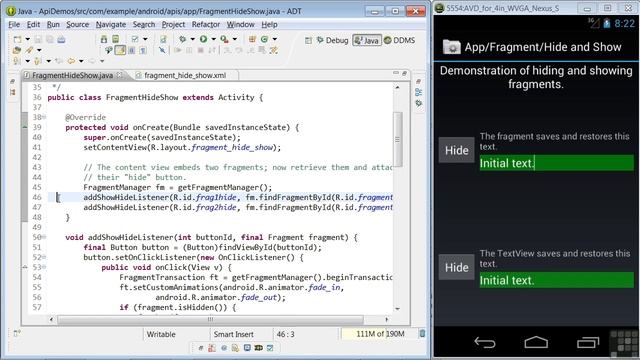640x360 pixels.
Task: Open the Android Virtual Device Manager icon
Action: click(116, 39)
